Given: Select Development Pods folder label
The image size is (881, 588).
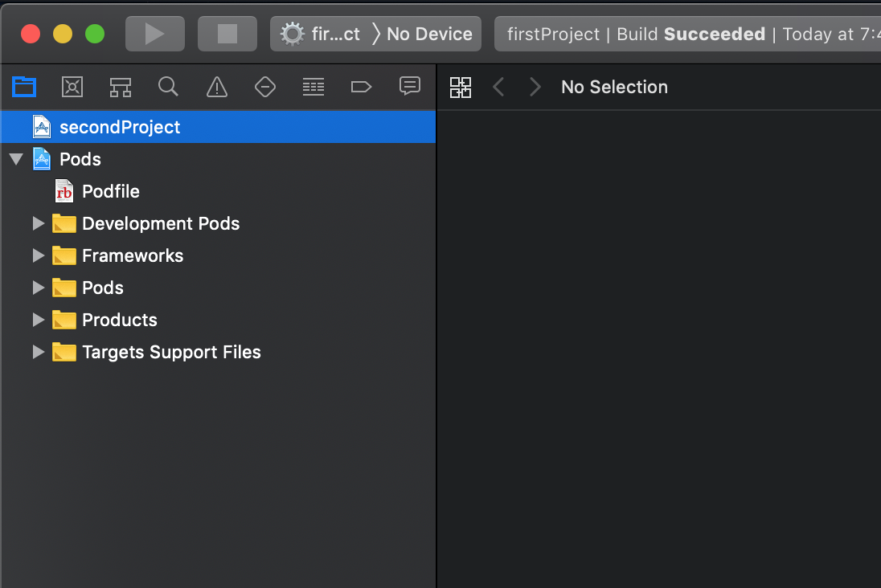Looking at the screenshot, I should click(161, 223).
